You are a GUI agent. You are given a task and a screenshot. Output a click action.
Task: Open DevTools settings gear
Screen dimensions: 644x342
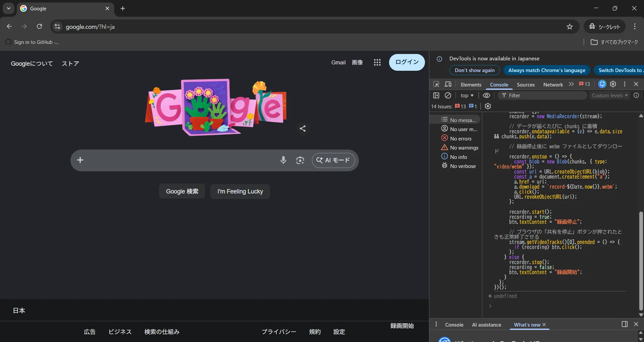tap(613, 84)
